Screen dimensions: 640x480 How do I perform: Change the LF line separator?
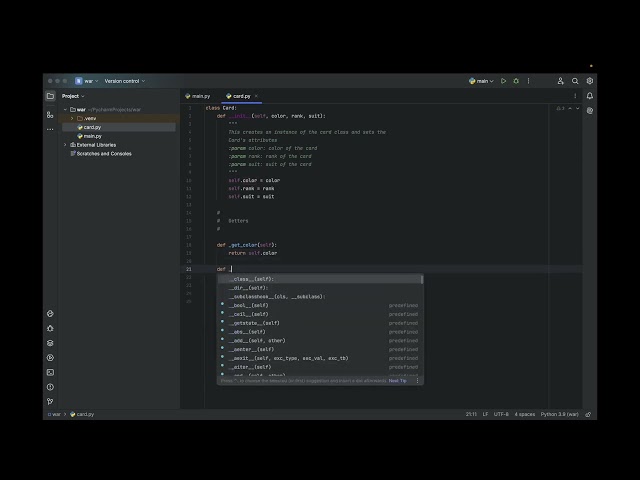(485, 414)
